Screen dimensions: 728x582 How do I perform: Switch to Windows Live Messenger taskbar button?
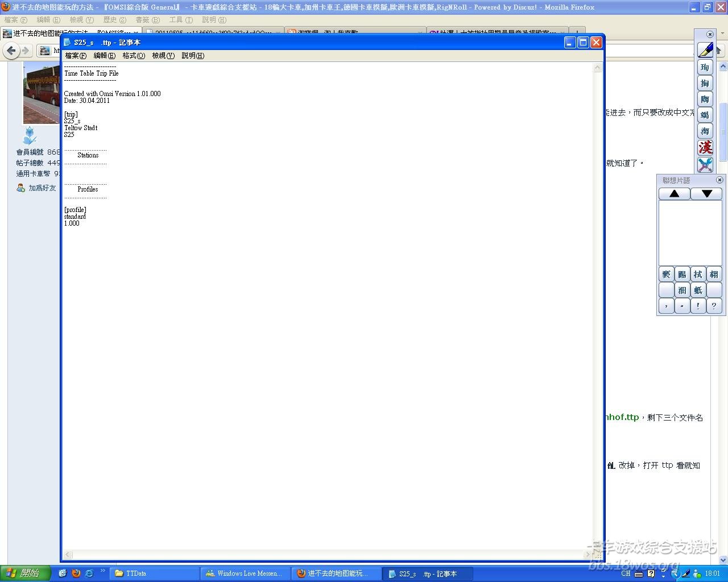[x=245, y=573]
